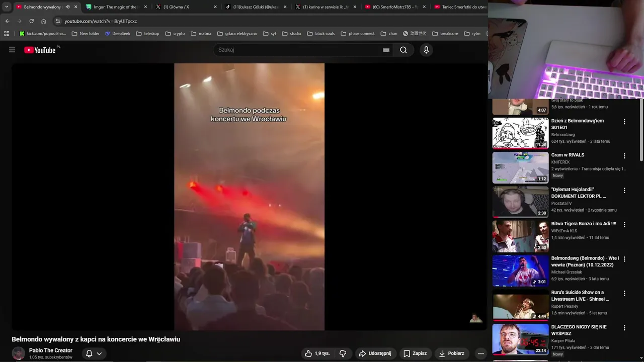Open the tab search dropdown arrow
Screen dimensions: 644x362
click(7, 7)
